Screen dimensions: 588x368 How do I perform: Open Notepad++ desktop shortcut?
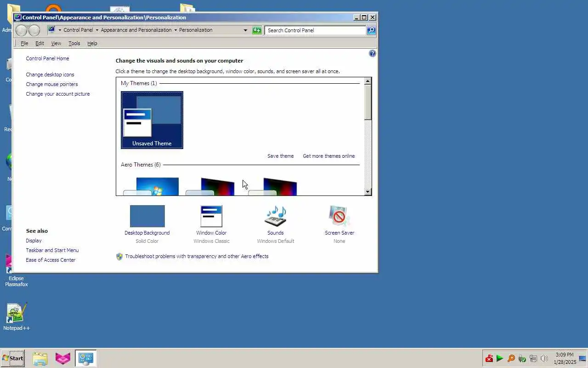click(16, 316)
